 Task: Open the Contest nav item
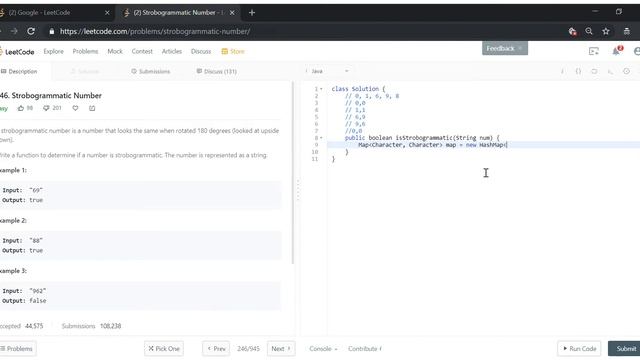pos(142,51)
